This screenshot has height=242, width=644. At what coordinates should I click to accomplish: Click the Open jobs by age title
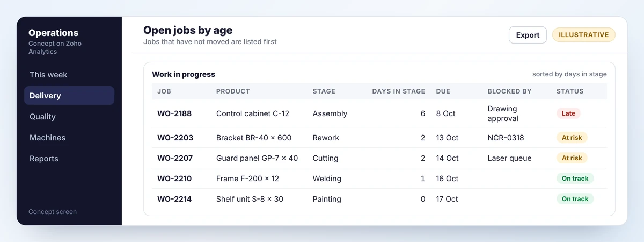tap(188, 30)
